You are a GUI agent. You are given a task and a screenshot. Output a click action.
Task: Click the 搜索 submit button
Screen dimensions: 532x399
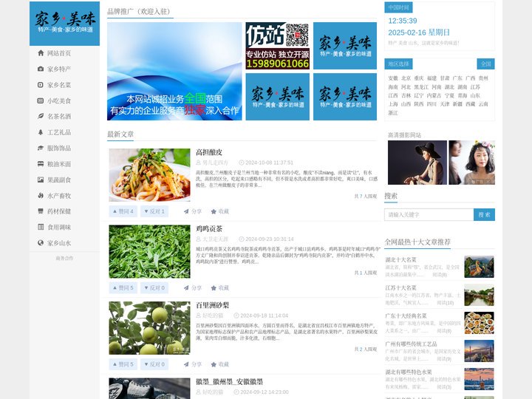[x=484, y=214]
